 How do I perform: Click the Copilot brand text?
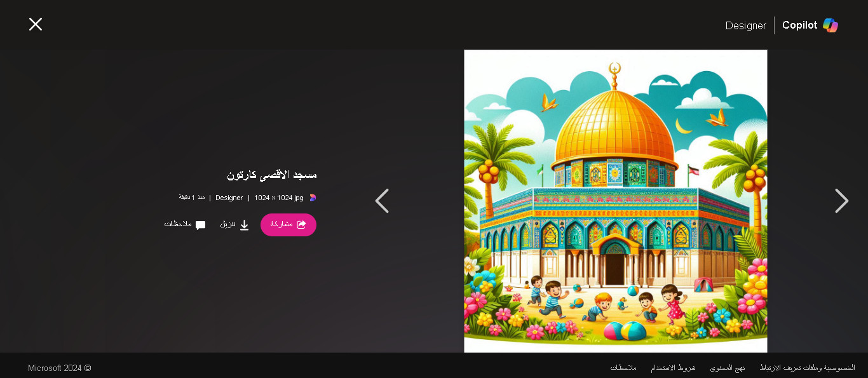click(799, 25)
